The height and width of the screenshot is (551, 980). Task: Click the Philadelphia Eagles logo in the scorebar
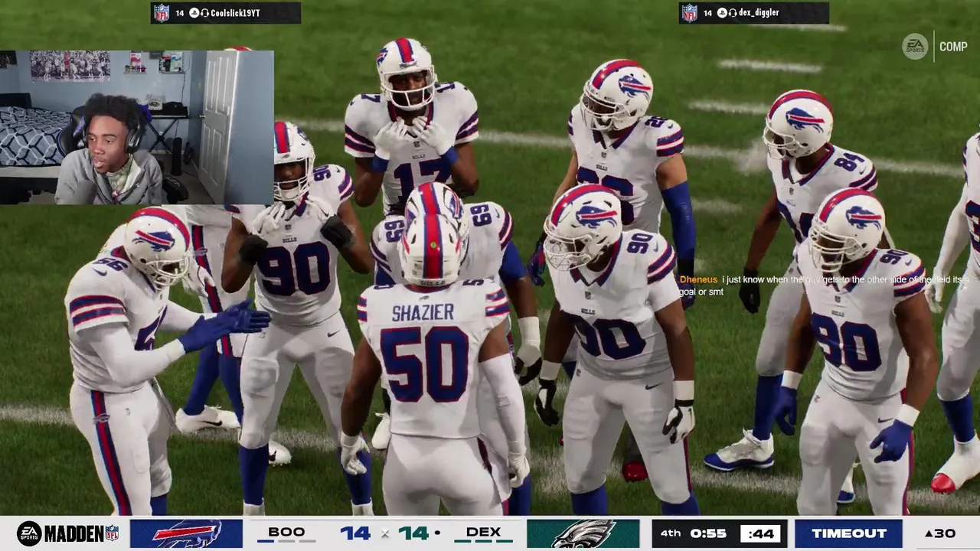(583, 533)
